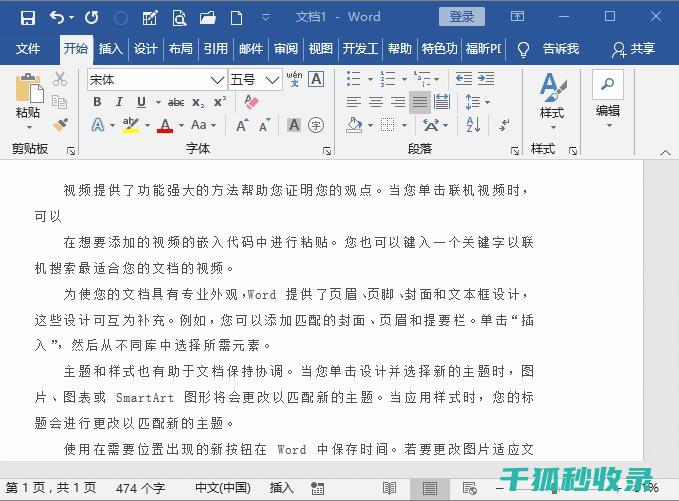Increase paragraph indent
Viewport: 679px width, 501px height.
click(486, 79)
